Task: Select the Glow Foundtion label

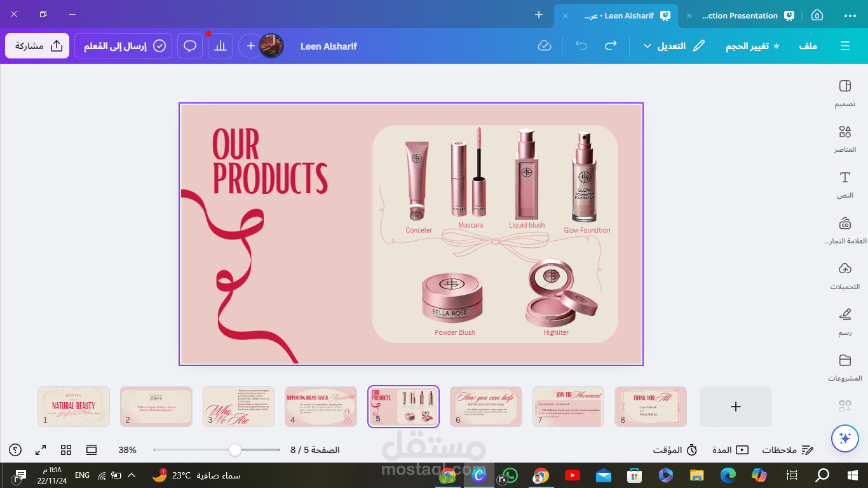Action: [587, 231]
